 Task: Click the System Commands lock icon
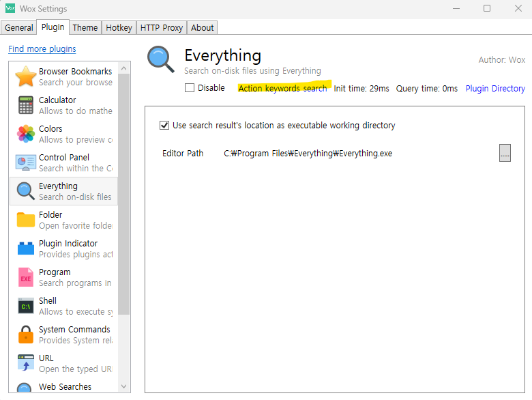26,334
